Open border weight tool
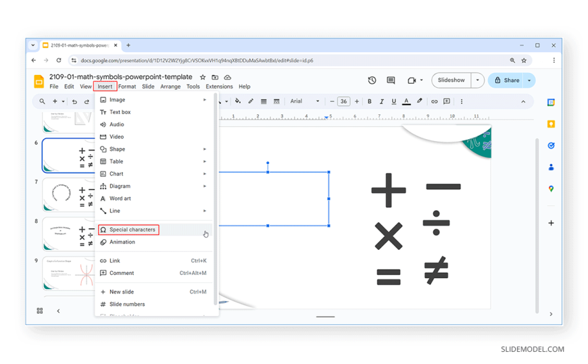The width and height of the screenshot is (588, 364). click(264, 101)
